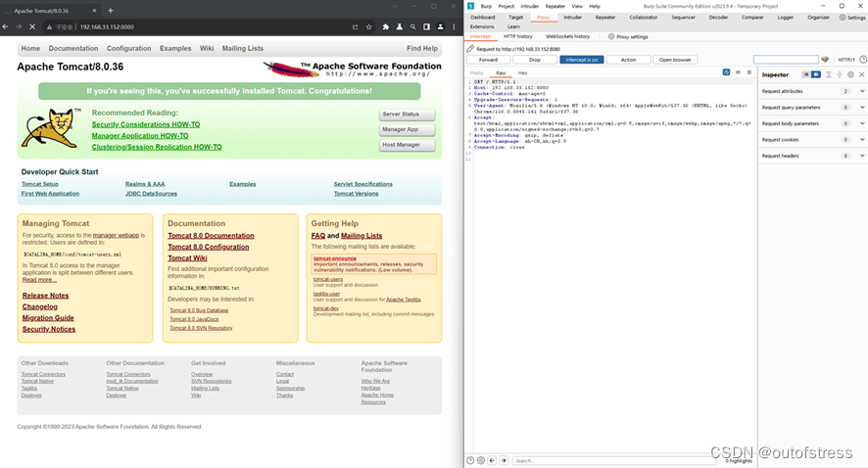Click Chrome toolbar magnifier icon
868x468 pixels.
pyautogui.click(x=413, y=26)
